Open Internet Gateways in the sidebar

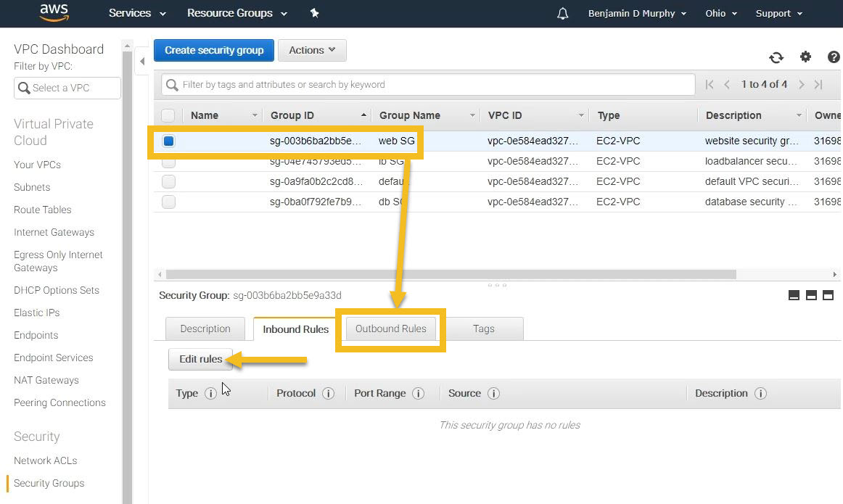click(54, 233)
